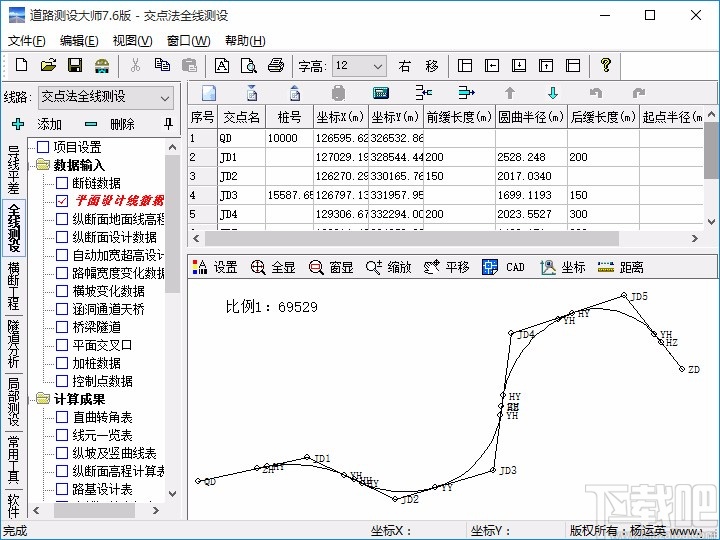Click the layout icon with up arrow
This screenshot has height=540, width=720.
click(x=546, y=66)
